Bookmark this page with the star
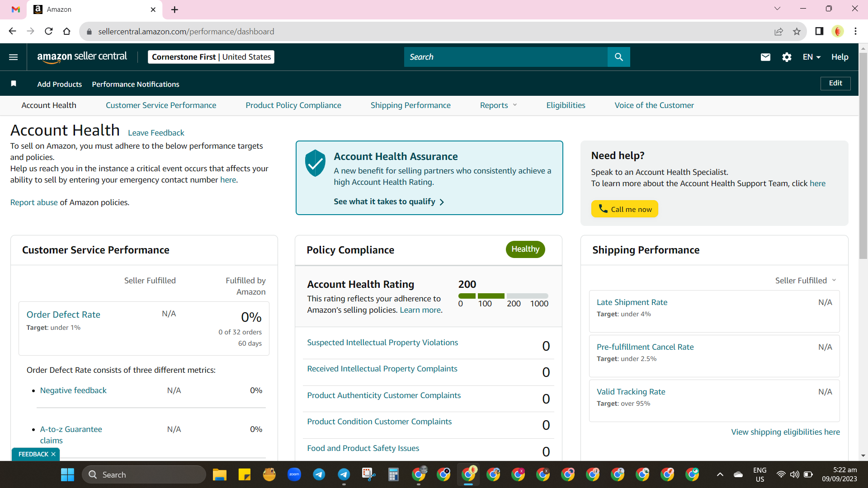The width and height of the screenshot is (868, 488). click(797, 31)
